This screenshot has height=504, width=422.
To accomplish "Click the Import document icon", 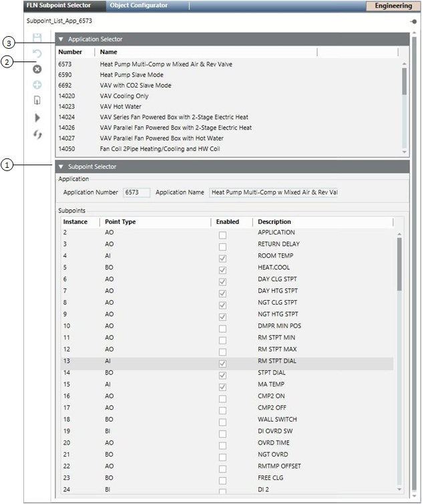I will click(37, 101).
